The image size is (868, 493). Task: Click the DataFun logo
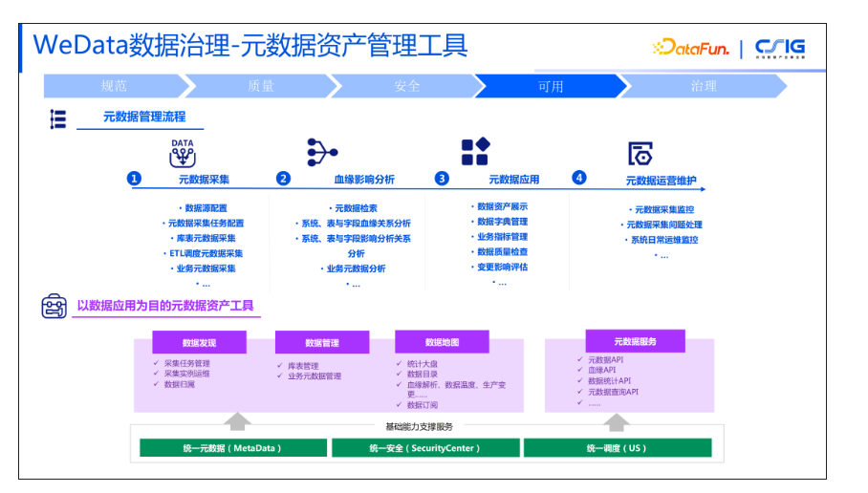pos(691,48)
